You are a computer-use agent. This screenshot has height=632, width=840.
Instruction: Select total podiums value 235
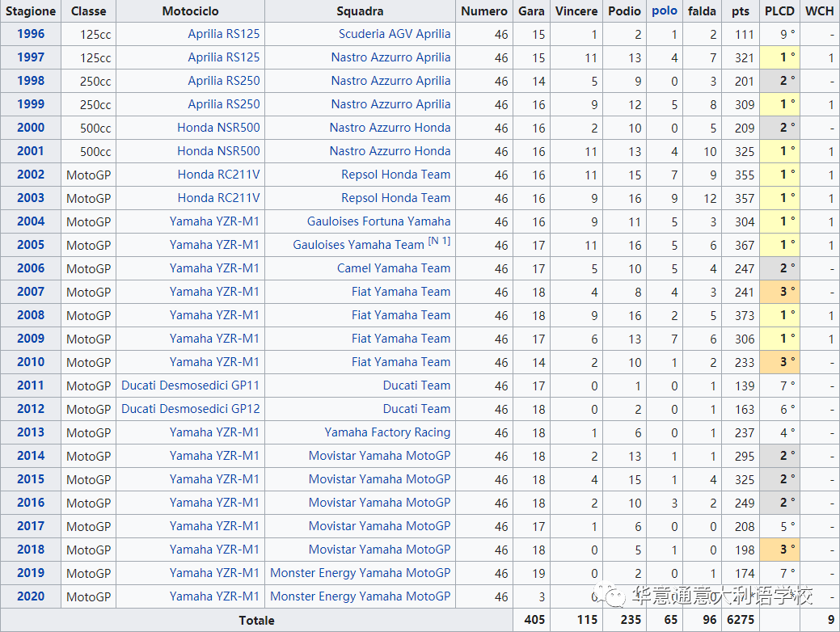pos(631,620)
